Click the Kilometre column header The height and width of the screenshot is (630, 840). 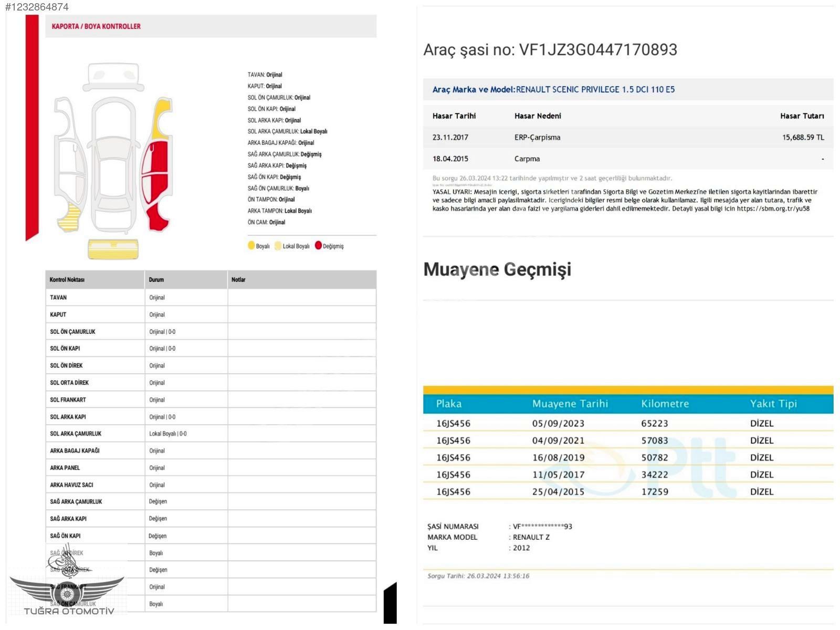click(x=665, y=404)
